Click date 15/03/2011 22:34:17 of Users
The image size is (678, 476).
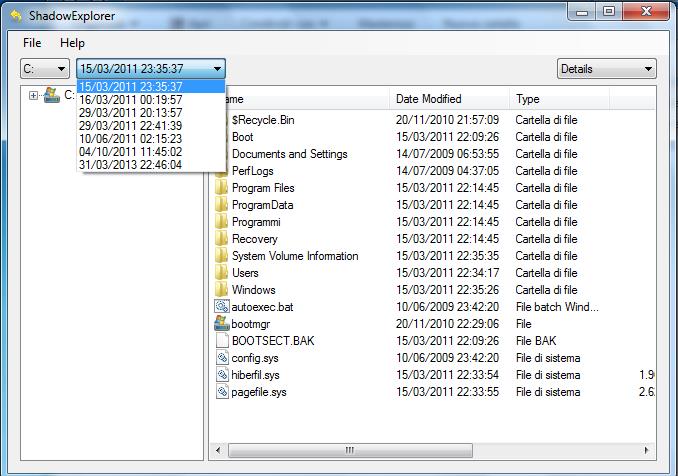pos(448,273)
